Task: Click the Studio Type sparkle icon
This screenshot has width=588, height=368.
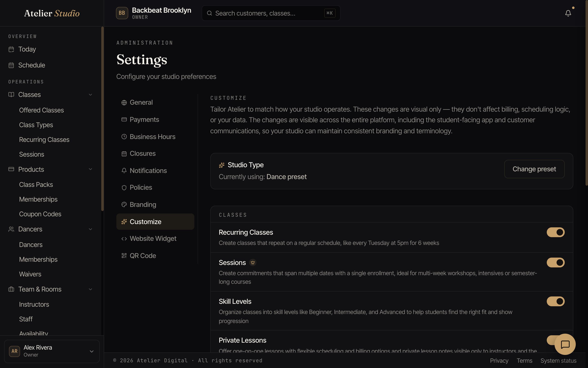Action: [x=222, y=165]
